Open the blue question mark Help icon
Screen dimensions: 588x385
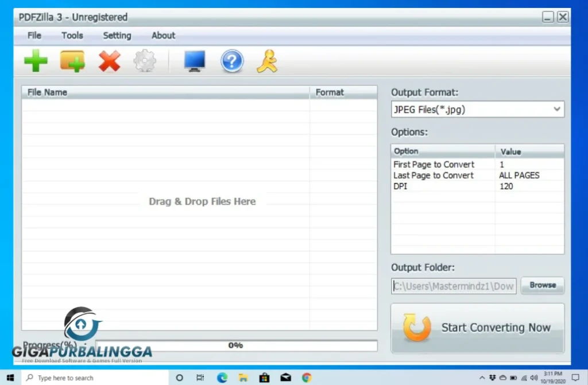232,61
